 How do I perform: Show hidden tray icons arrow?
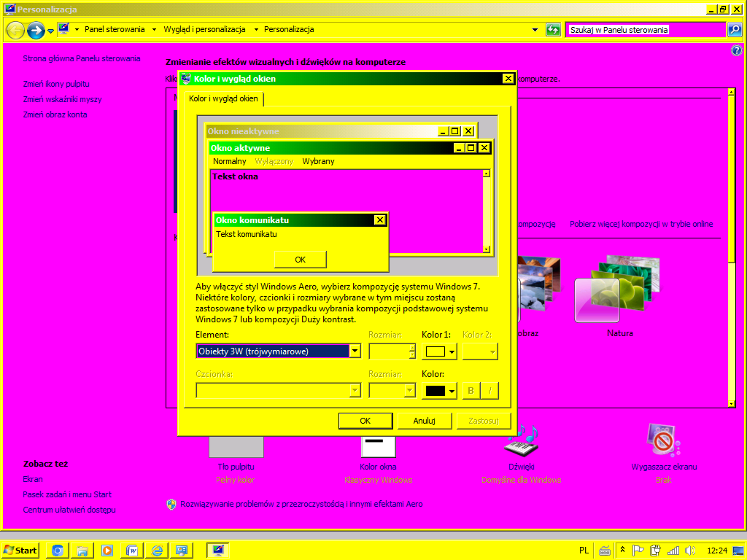point(622,550)
